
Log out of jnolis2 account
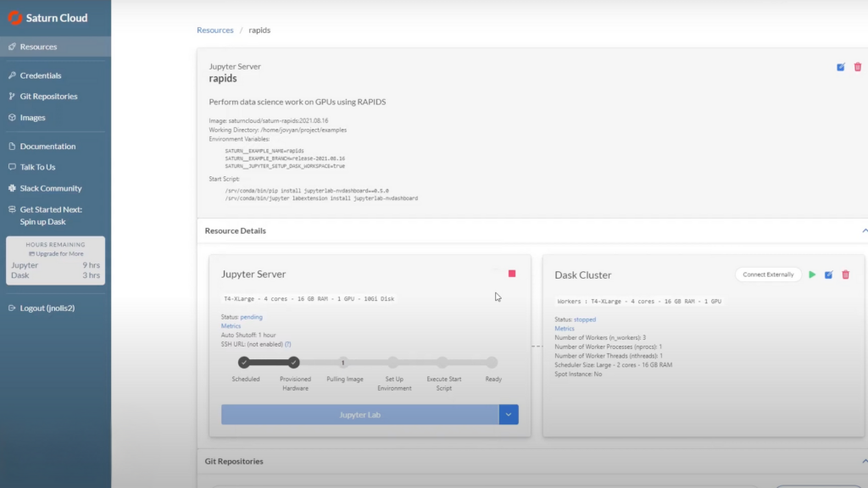point(47,308)
